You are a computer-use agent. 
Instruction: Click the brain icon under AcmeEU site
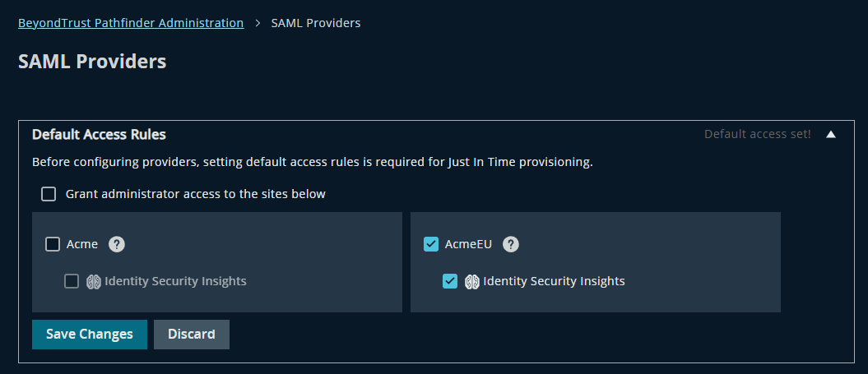(x=471, y=282)
